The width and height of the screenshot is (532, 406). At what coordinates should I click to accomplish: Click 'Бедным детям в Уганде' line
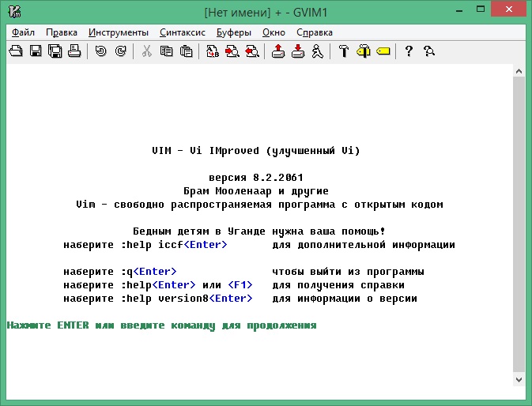pos(259,231)
